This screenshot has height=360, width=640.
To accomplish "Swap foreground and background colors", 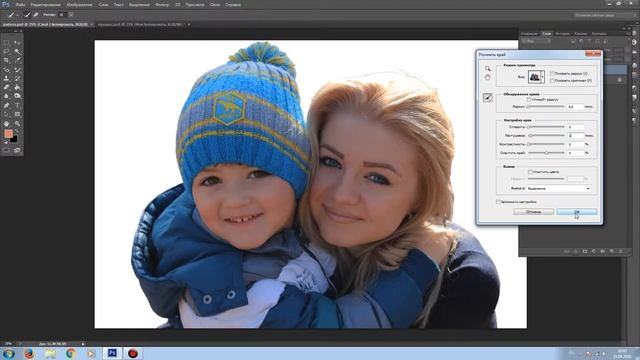I will 16,132.
